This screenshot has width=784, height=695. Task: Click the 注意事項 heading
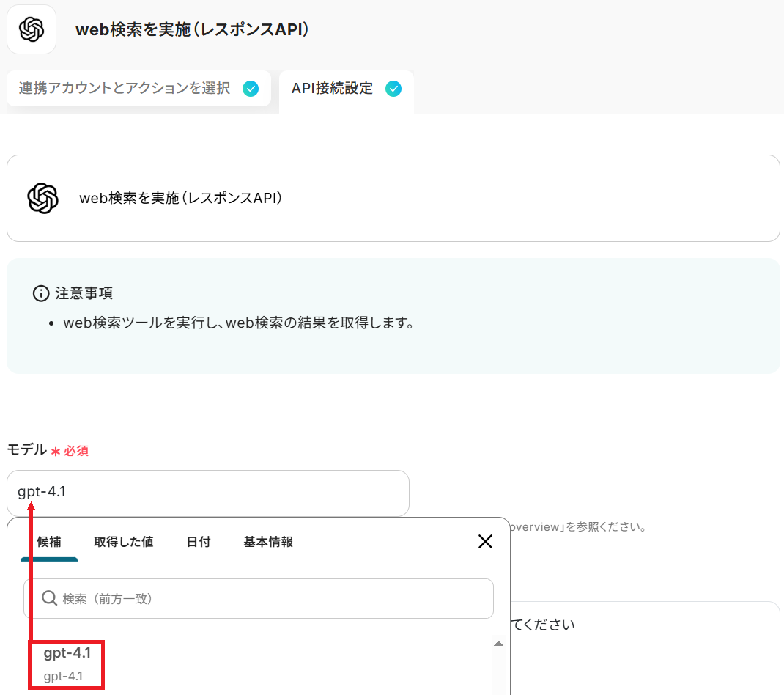[84, 293]
